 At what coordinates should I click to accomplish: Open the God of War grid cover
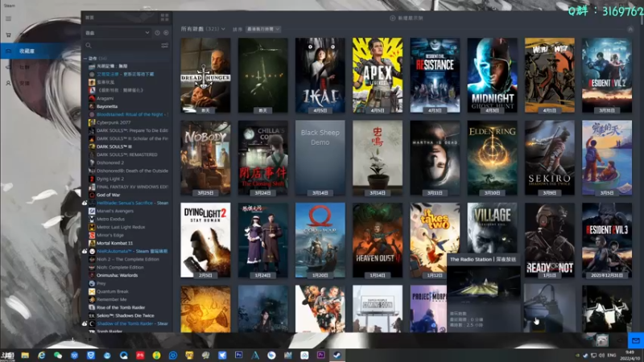[x=320, y=240]
